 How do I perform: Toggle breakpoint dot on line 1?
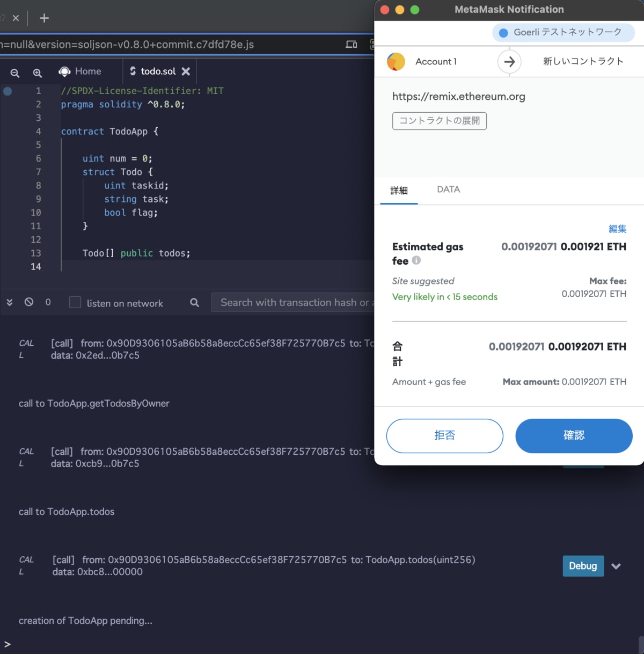[x=8, y=91]
